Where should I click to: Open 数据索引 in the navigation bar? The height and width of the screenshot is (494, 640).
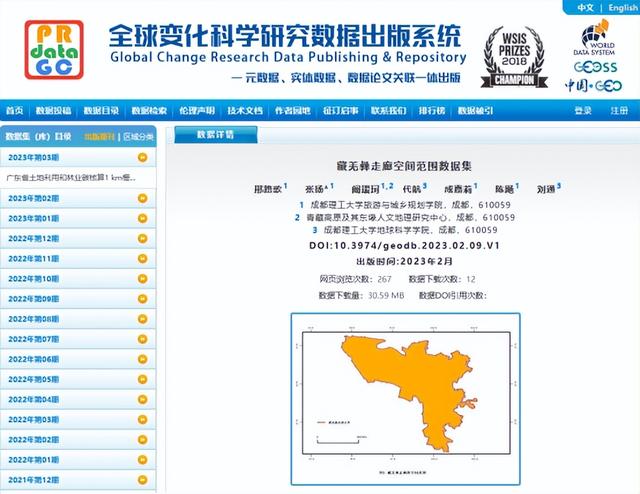(x=475, y=110)
